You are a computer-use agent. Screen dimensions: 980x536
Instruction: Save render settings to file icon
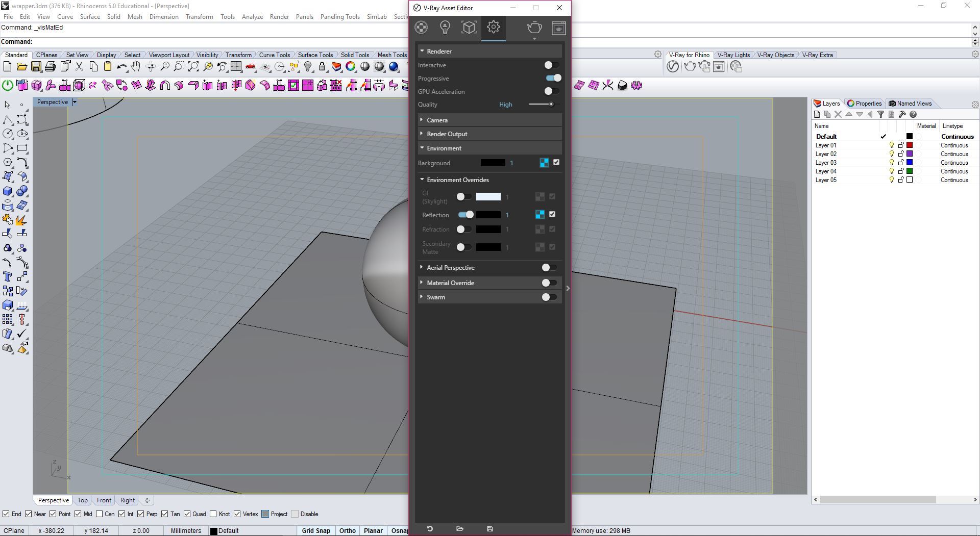pyautogui.click(x=490, y=529)
